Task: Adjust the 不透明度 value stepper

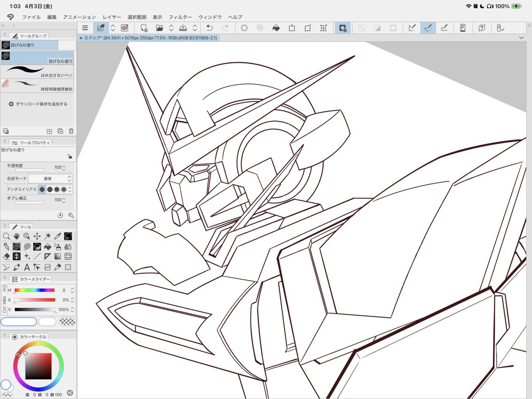Action: 64,168
